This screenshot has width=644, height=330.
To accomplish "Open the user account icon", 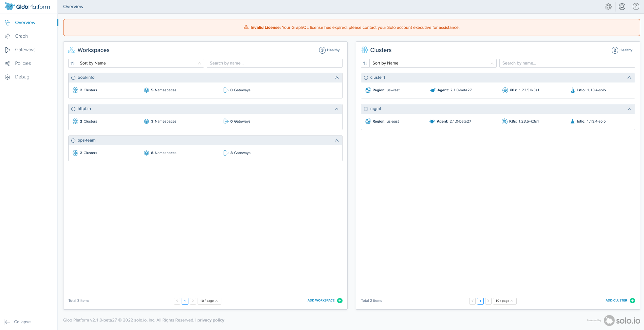I will click(x=622, y=7).
